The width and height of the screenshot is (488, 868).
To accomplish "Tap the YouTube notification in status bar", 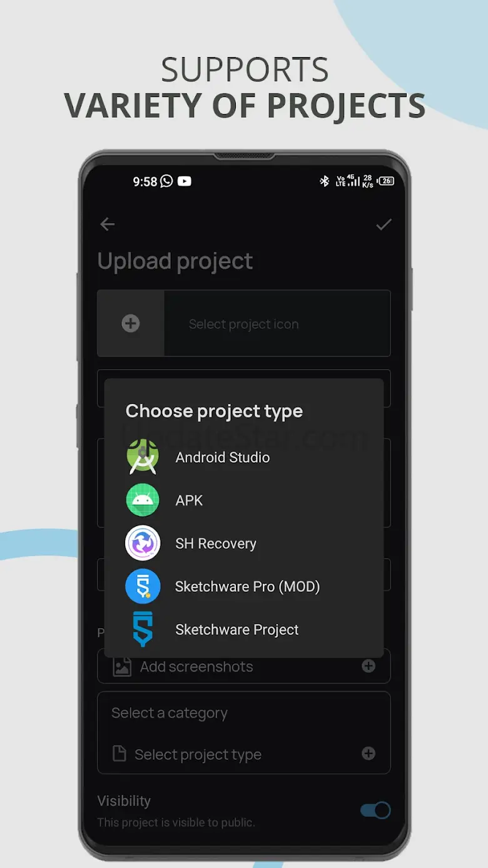I will click(184, 181).
